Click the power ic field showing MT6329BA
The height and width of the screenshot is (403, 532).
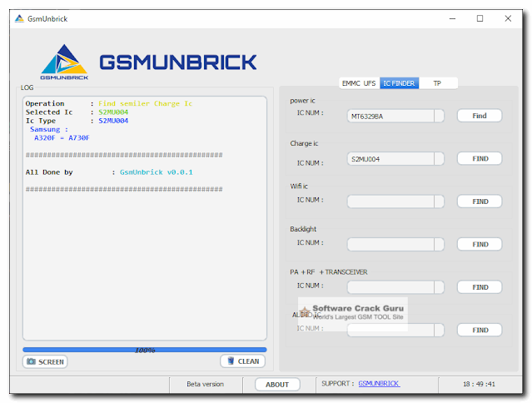point(390,116)
